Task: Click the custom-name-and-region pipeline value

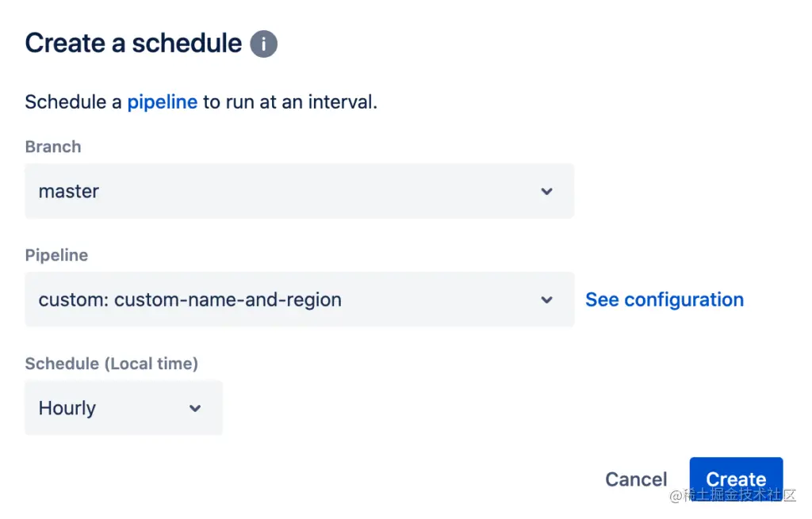Action: 190,300
